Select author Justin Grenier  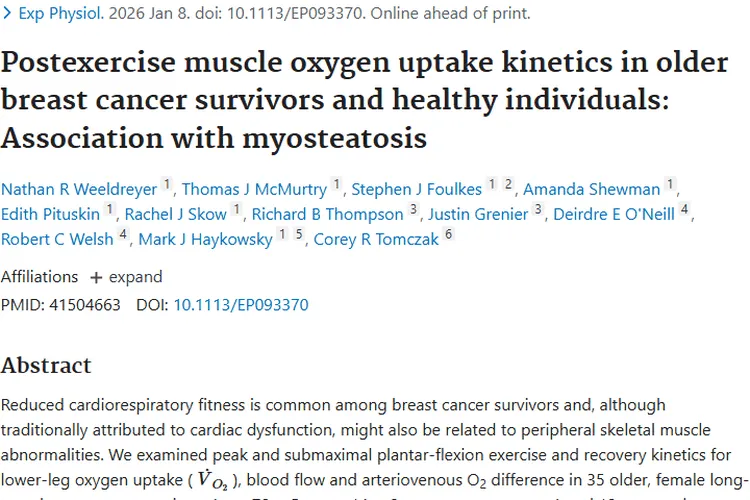tap(477, 214)
